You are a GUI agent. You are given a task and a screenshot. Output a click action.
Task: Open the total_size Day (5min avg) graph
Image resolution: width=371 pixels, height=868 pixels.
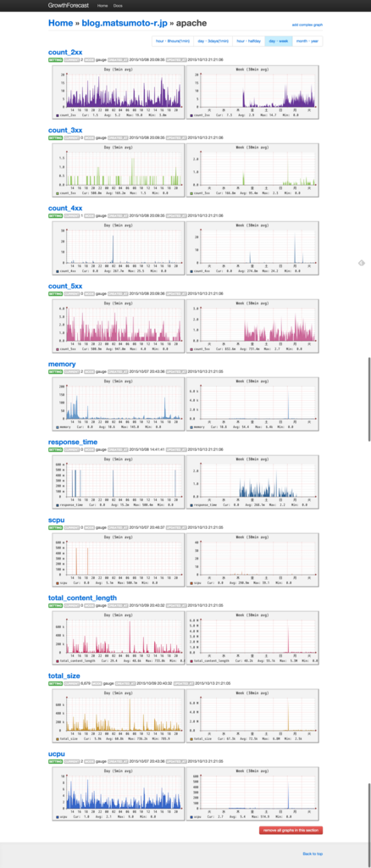tap(117, 715)
